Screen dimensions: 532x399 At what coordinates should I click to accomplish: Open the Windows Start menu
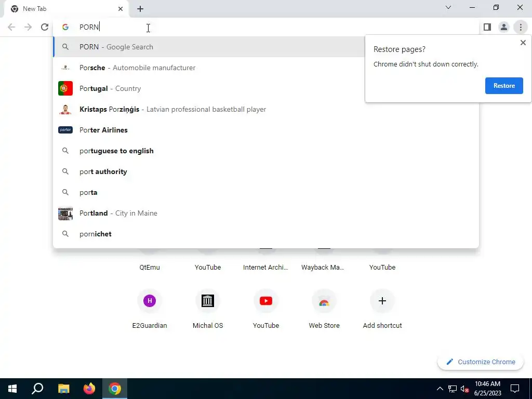coord(12,389)
